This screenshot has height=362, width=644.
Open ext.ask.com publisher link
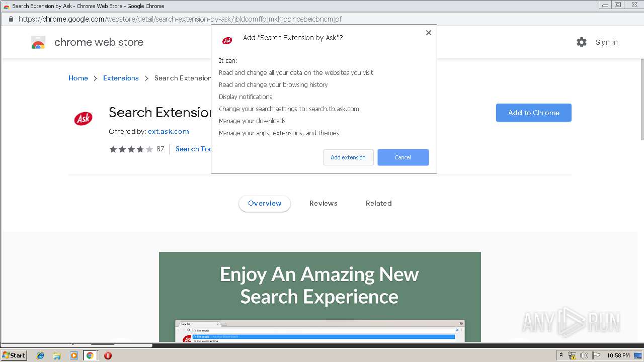(169, 131)
